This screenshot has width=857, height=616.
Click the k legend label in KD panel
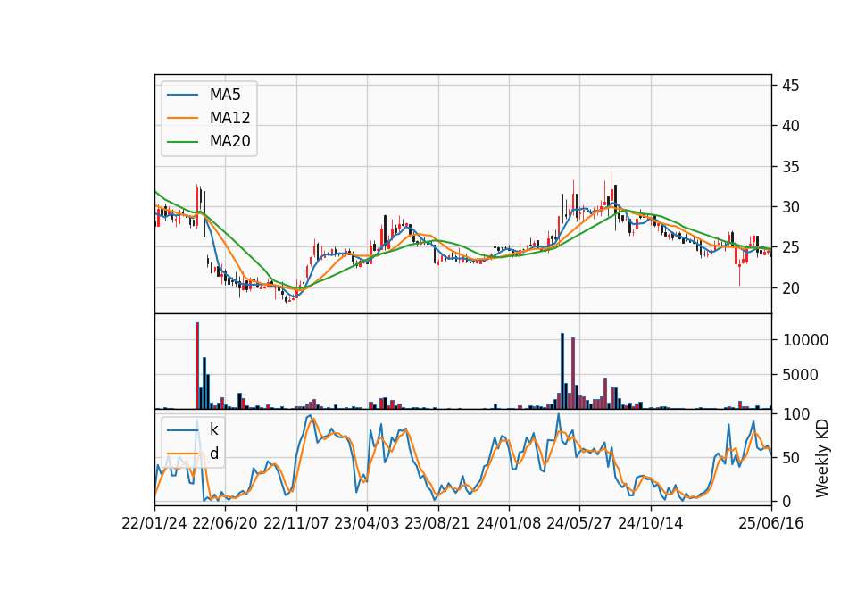tap(213, 429)
